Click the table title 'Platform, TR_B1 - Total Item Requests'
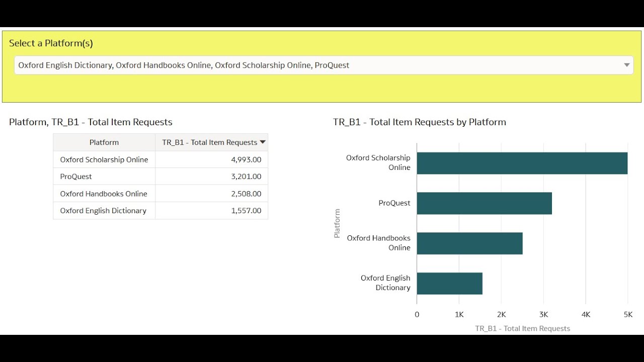The height and width of the screenshot is (362, 644). pos(91,122)
